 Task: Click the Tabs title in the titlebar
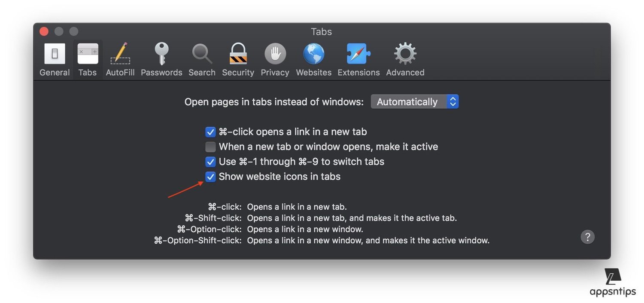coord(321,31)
